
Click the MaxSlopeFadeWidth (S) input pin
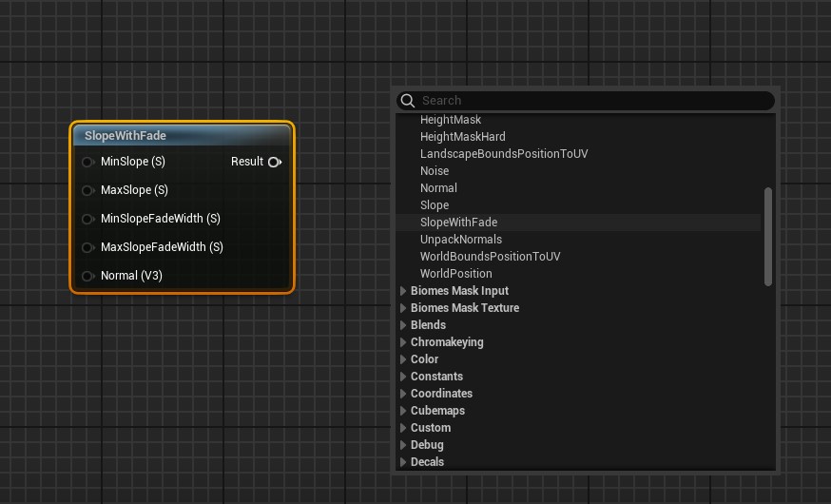click(x=87, y=247)
